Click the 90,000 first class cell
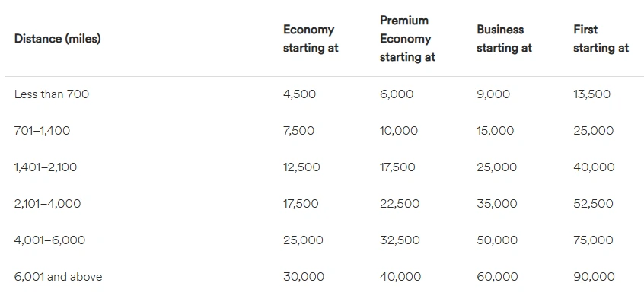The width and height of the screenshot is (644, 302). pos(595,277)
